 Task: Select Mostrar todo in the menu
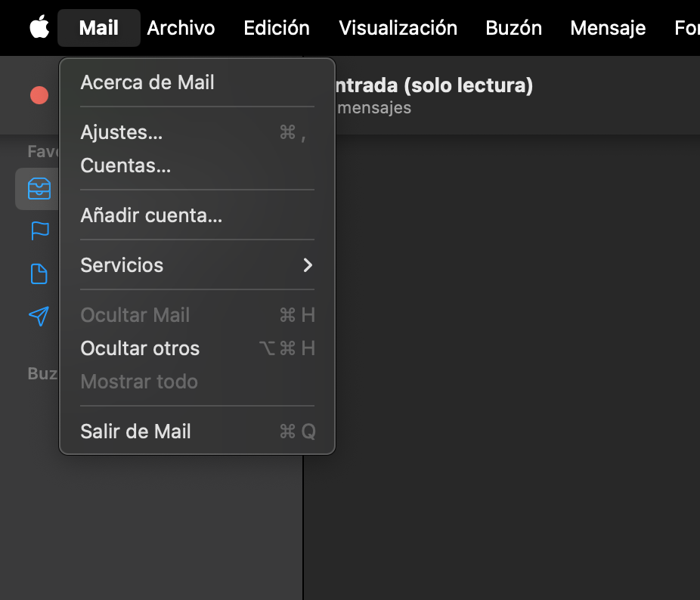pos(139,382)
